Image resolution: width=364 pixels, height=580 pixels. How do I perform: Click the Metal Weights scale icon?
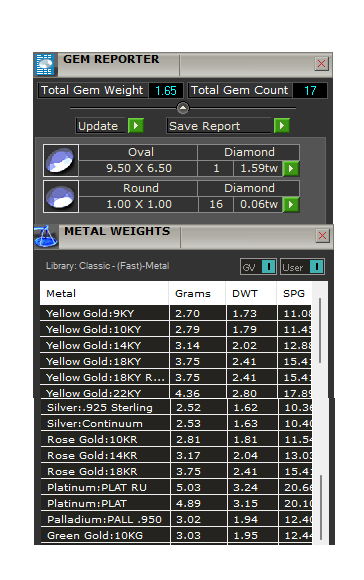coord(46,236)
